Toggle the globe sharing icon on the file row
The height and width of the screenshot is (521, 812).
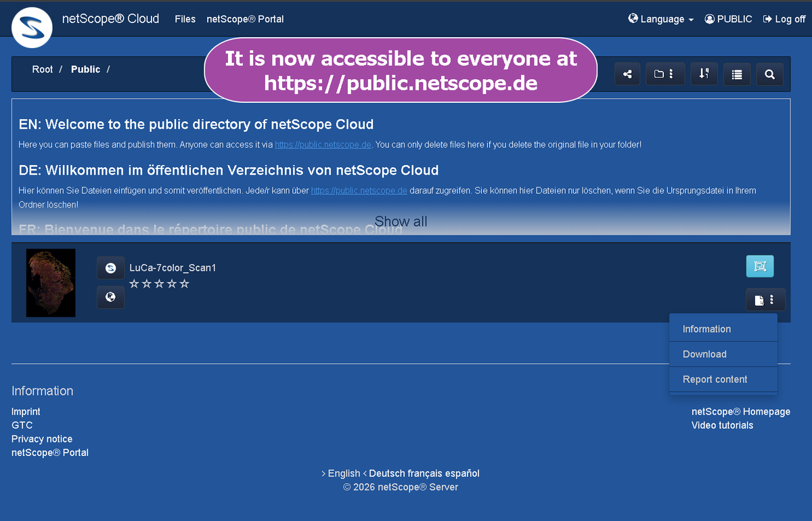[110, 297]
